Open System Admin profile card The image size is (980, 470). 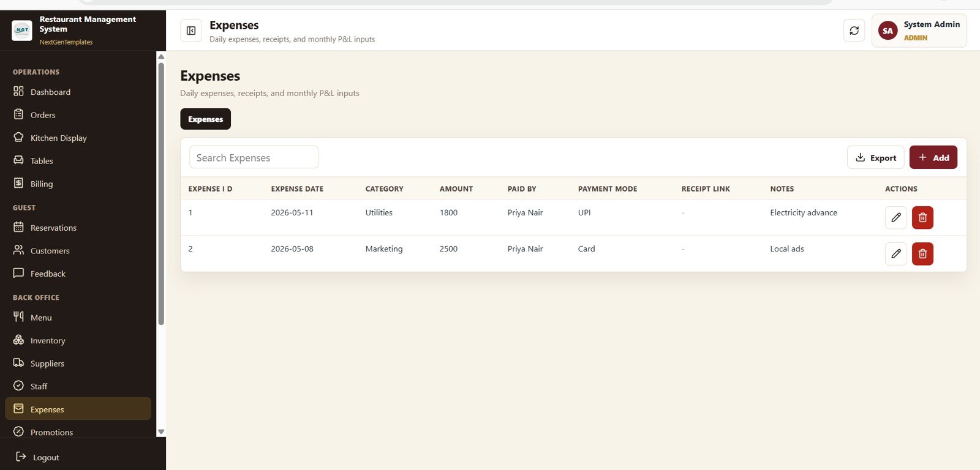[x=919, y=31]
